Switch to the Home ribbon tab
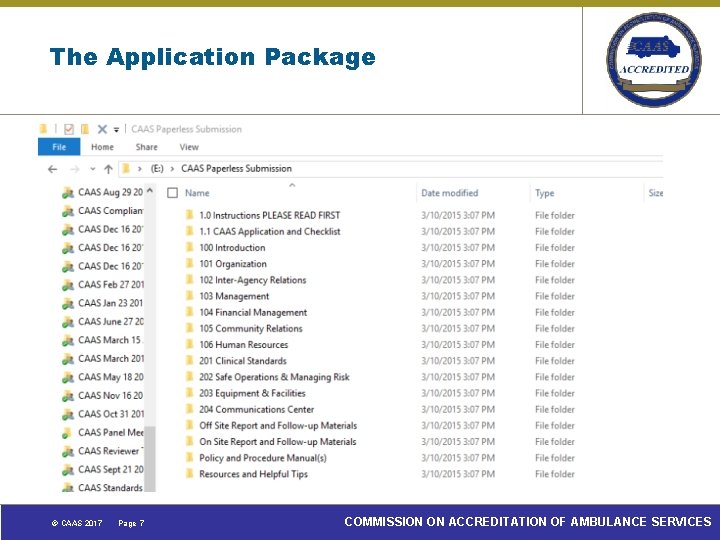The width and height of the screenshot is (720, 540). point(102,147)
